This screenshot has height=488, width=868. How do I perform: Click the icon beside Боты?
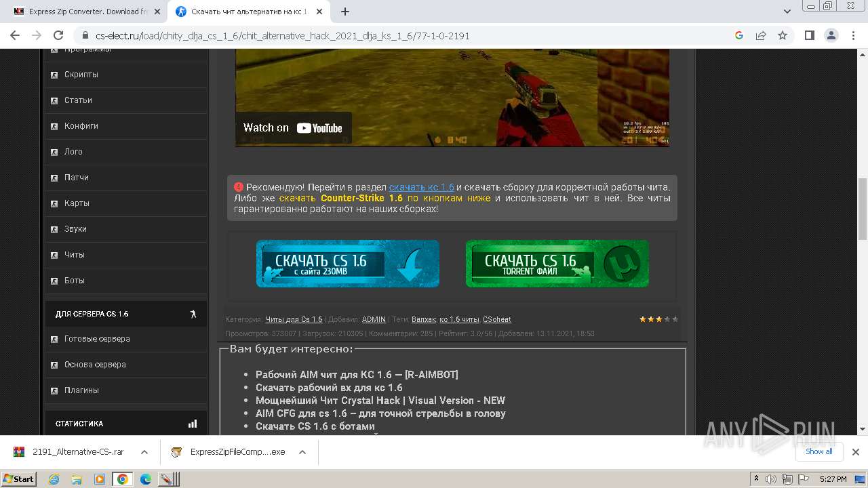pyautogui.click(x=54, y=281)
